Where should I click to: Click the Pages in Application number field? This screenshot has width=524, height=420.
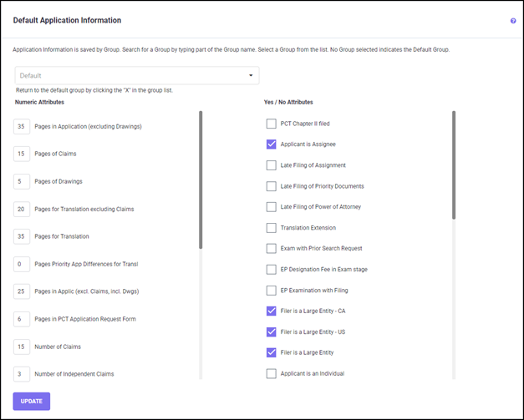click(x=22, y=127)
